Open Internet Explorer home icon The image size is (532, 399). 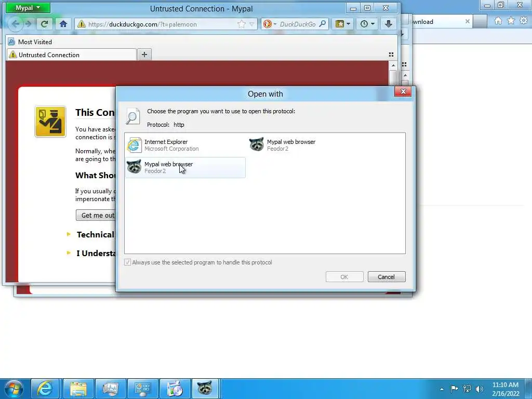[x=498, y=21]
